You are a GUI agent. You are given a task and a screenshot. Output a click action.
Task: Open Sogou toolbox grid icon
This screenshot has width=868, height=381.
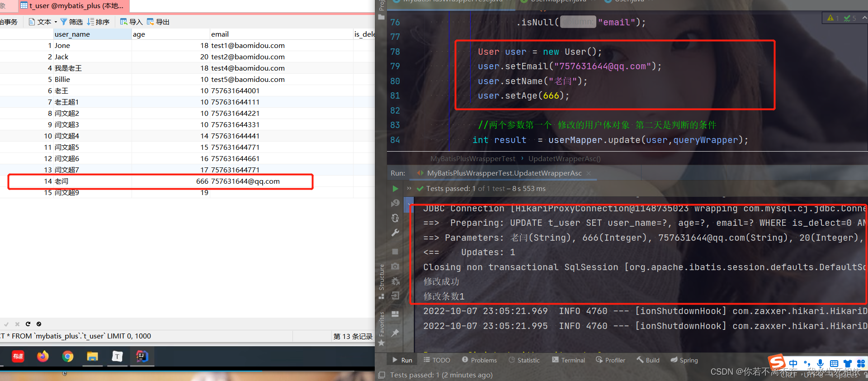[x=861, y=363]
